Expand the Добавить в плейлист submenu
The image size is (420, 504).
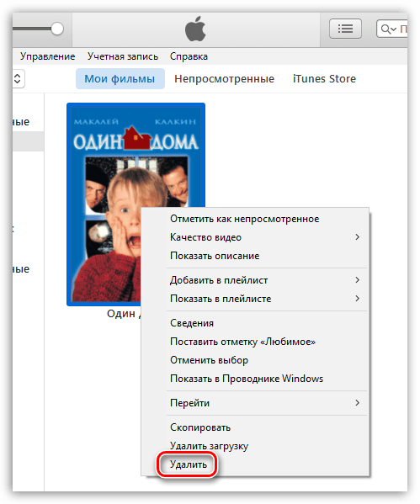click(x=255, y=280)
